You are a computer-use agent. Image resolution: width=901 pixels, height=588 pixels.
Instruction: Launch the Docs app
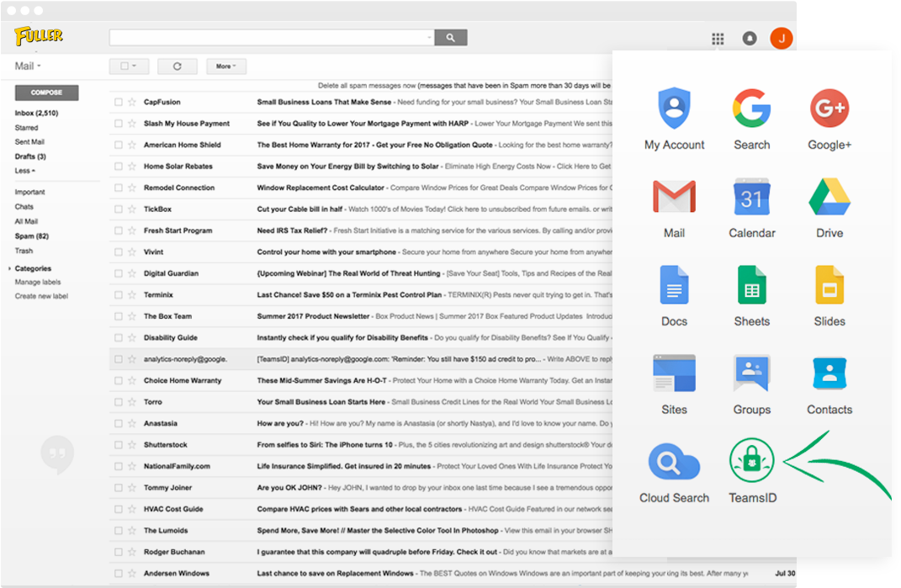674,296
